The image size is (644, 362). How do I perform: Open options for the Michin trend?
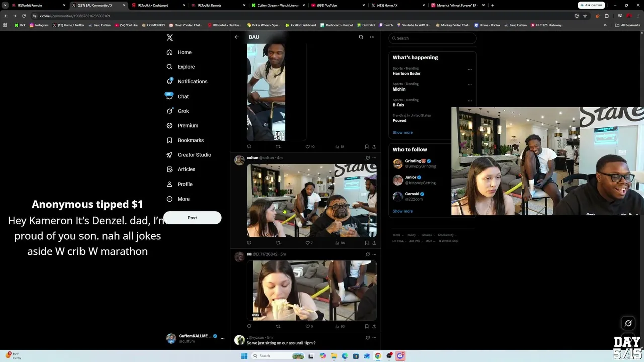click(x=470, y=85)
